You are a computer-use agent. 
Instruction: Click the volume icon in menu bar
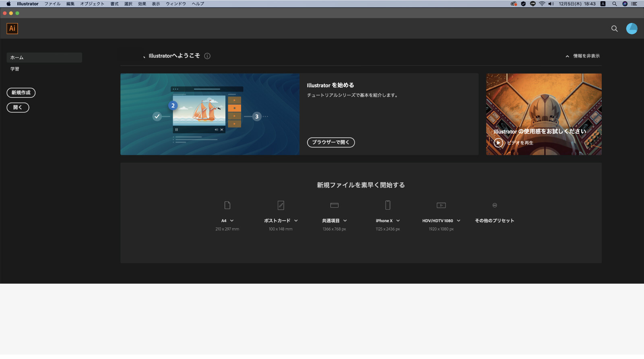coord(551,4)
